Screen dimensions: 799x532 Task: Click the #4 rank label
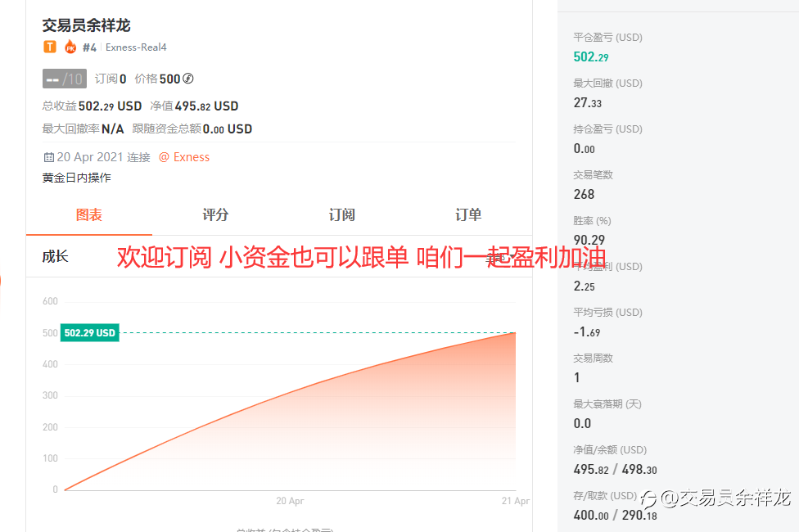tap(89, 47)
